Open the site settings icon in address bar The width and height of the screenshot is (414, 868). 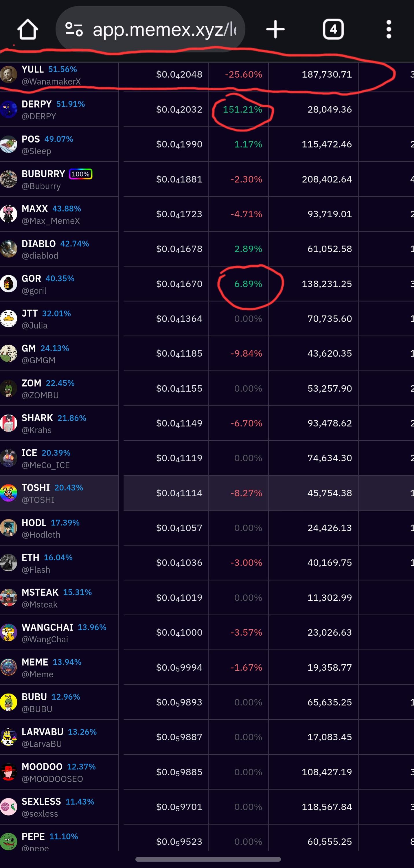[x=74, y=29]
